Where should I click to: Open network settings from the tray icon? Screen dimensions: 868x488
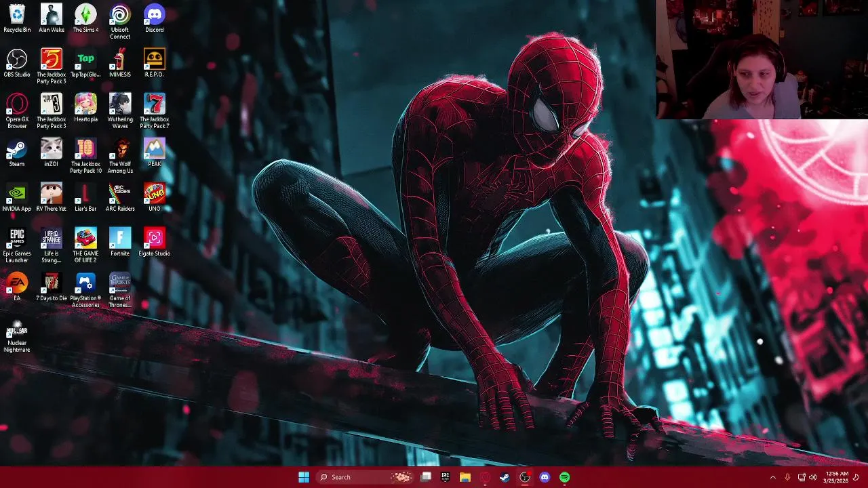801,477
